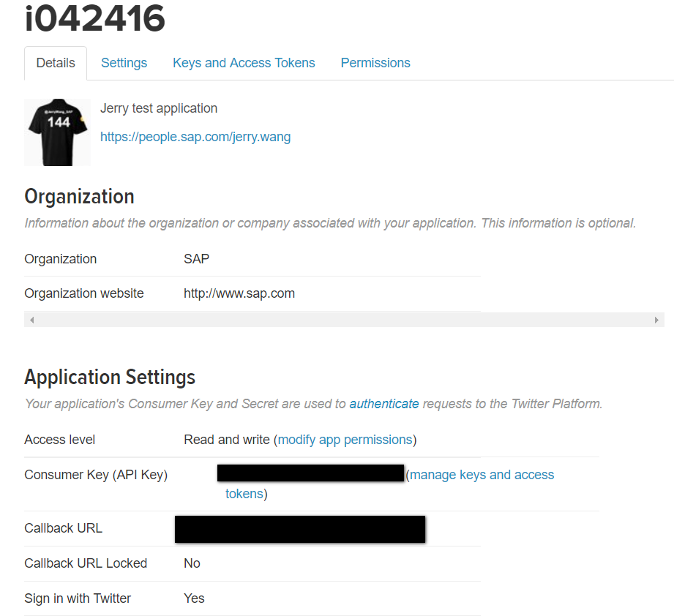
Task: Click the italic organization information description
Action: 330,223
